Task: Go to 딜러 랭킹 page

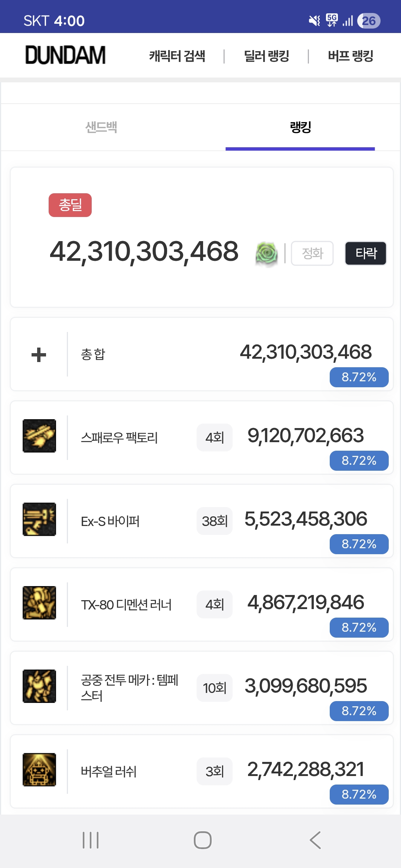Action: 267,56
